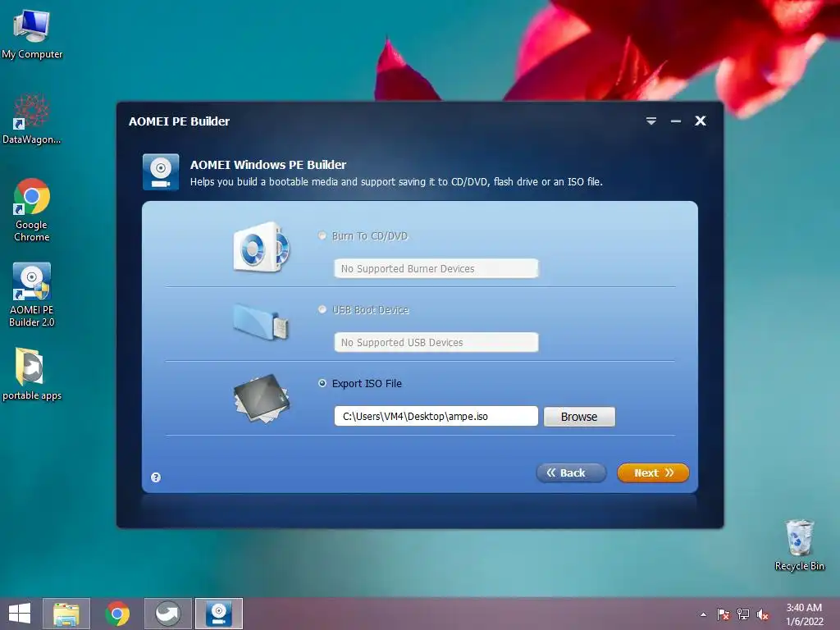Click the CD/DVD burner drive icon
The height and width of the screenshot is (630, 840).
click(262, 247)
